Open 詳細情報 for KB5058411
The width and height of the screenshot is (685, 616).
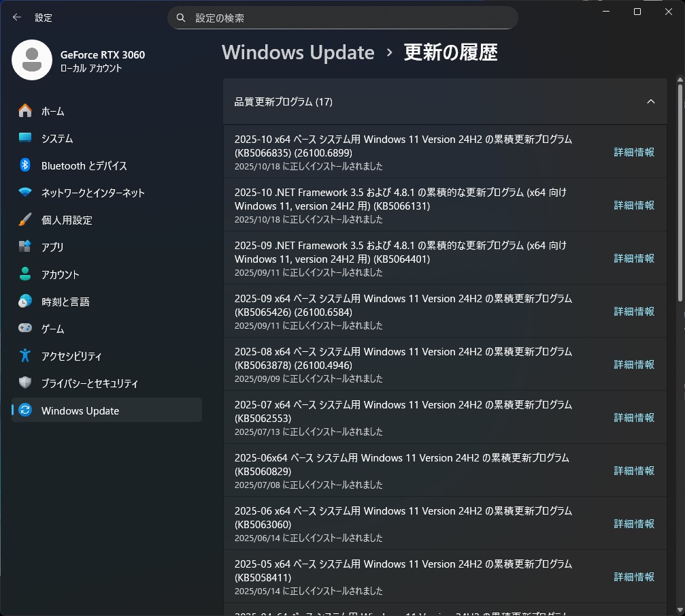coord(634,577)
